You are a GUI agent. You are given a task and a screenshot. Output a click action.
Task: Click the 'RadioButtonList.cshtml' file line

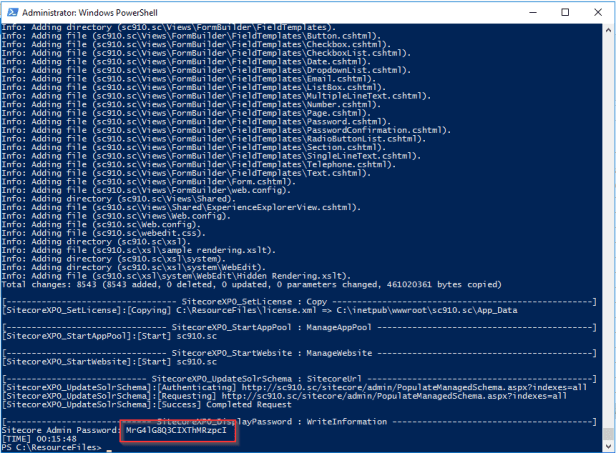(x=214, y=139)
